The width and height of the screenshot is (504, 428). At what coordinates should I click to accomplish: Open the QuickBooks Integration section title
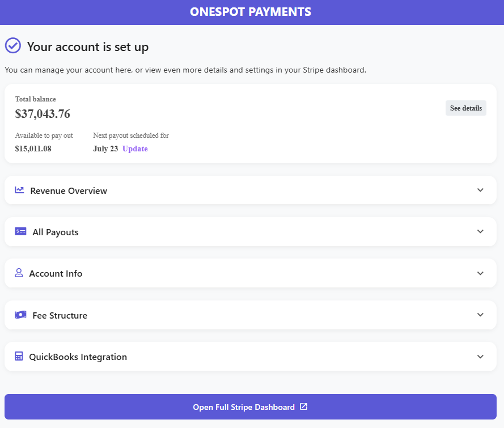click(x=78, y=357)
